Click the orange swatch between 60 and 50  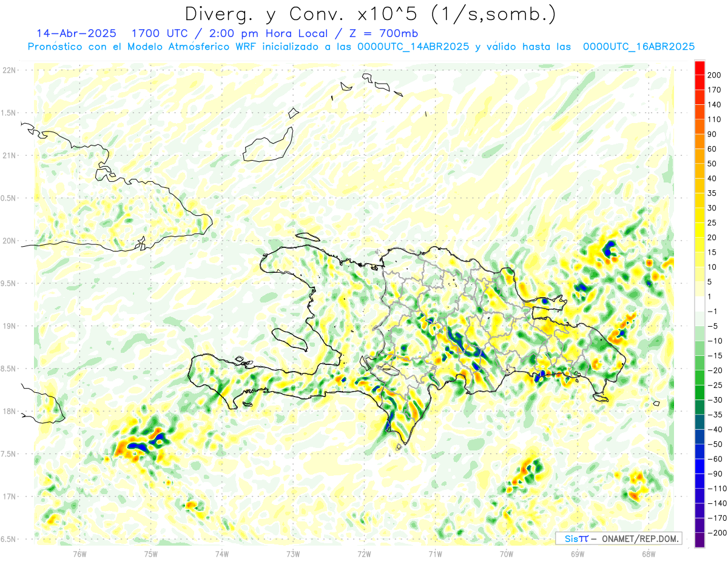pos(699,156)
